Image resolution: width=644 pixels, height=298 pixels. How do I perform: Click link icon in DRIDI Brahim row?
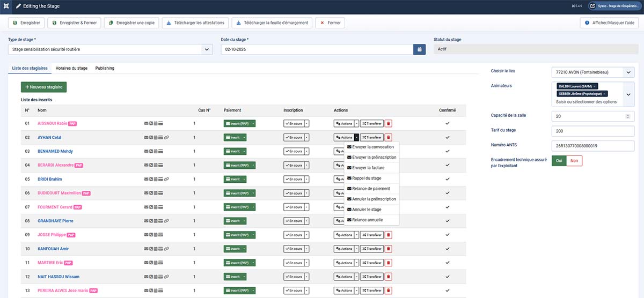167,179
